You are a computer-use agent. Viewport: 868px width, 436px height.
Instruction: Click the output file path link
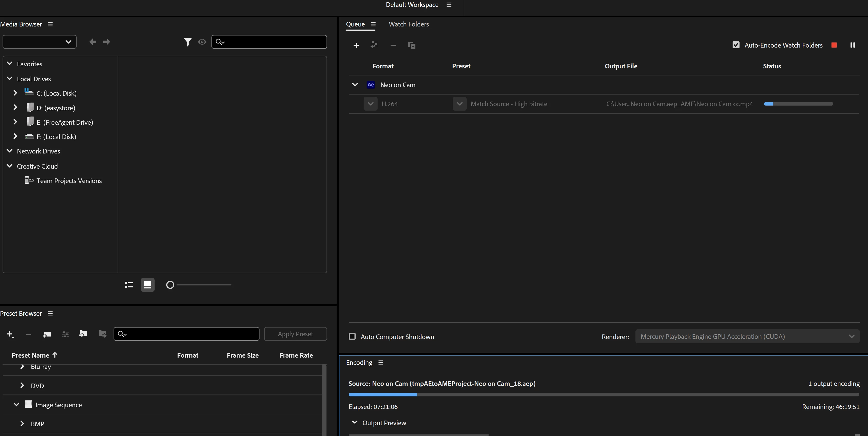679,104
